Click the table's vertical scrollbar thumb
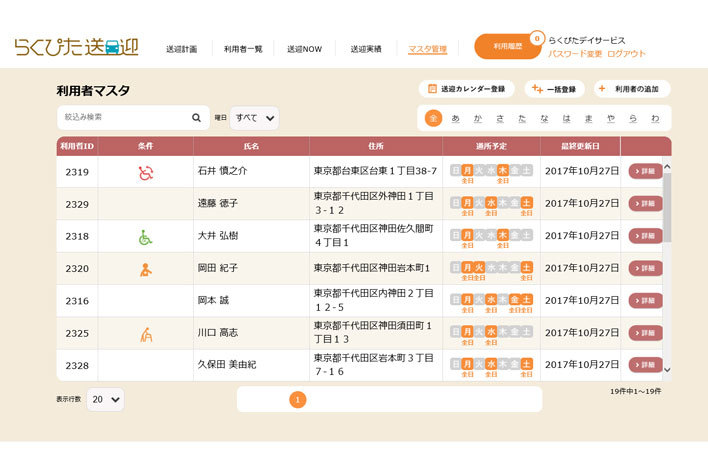708x472 pixels. 667,207
